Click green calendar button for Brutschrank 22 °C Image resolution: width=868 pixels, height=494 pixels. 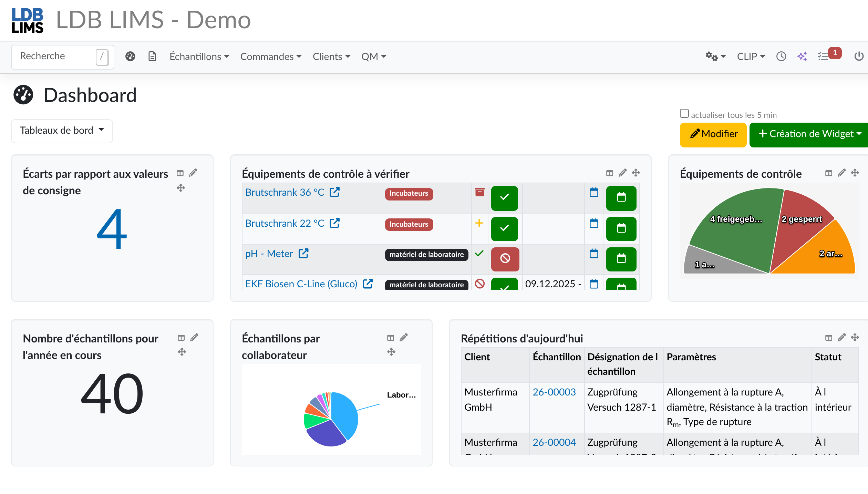tap(621, 229)
